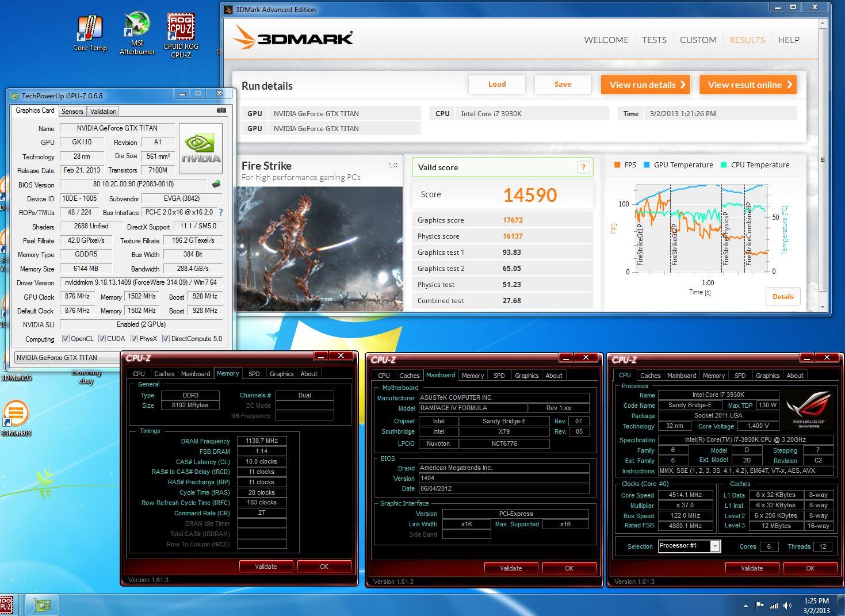
Task: Open the TESTS tab in 3DMark
Action: [654, 40]
